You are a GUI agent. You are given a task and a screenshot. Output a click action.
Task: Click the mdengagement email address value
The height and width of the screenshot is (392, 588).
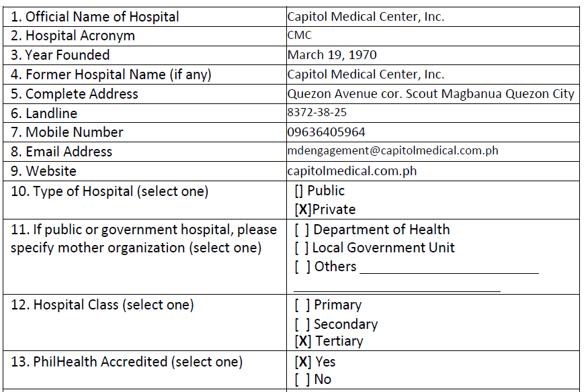point(392,151)
